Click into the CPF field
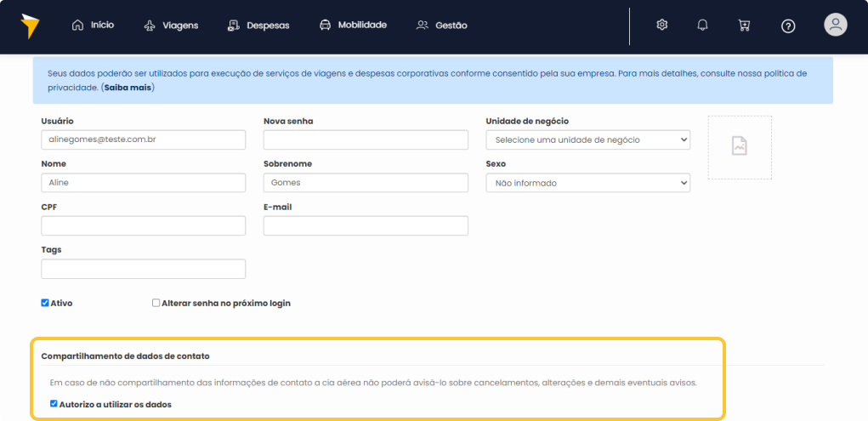The width and height of the screenshot is (868, 421). tap(143, 225)
